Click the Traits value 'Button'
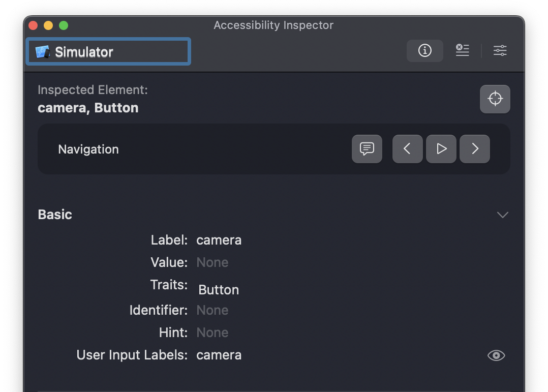The height and width of the screenshot is (392, 548). click(x=219, y=289)
